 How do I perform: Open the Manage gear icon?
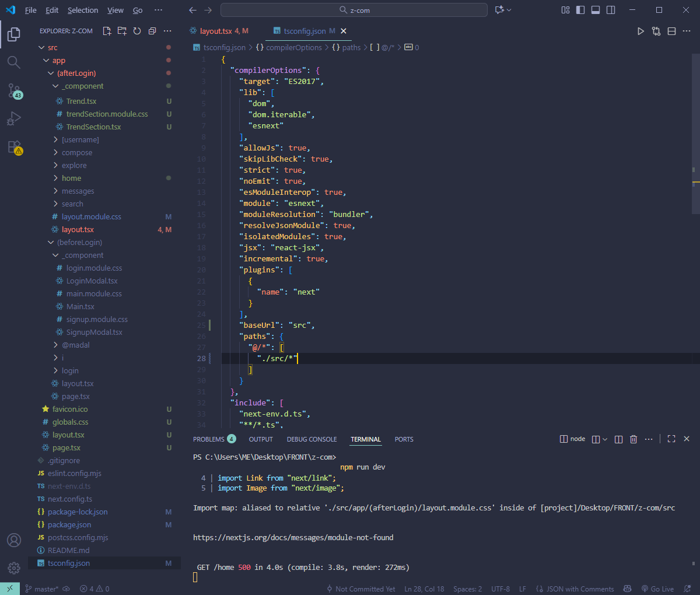point(14,568)
